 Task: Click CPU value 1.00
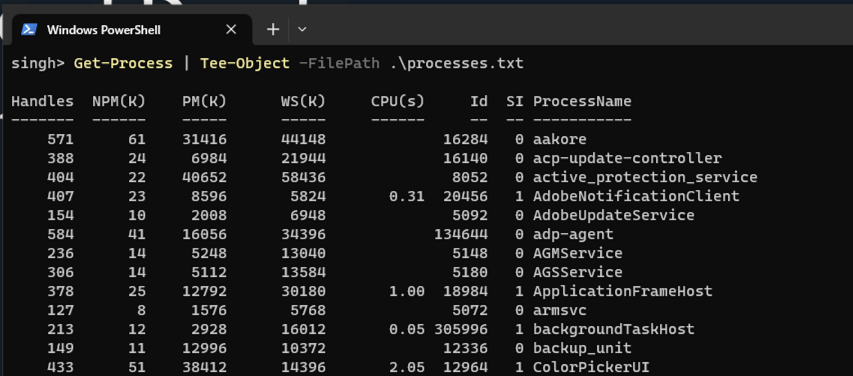407,291
